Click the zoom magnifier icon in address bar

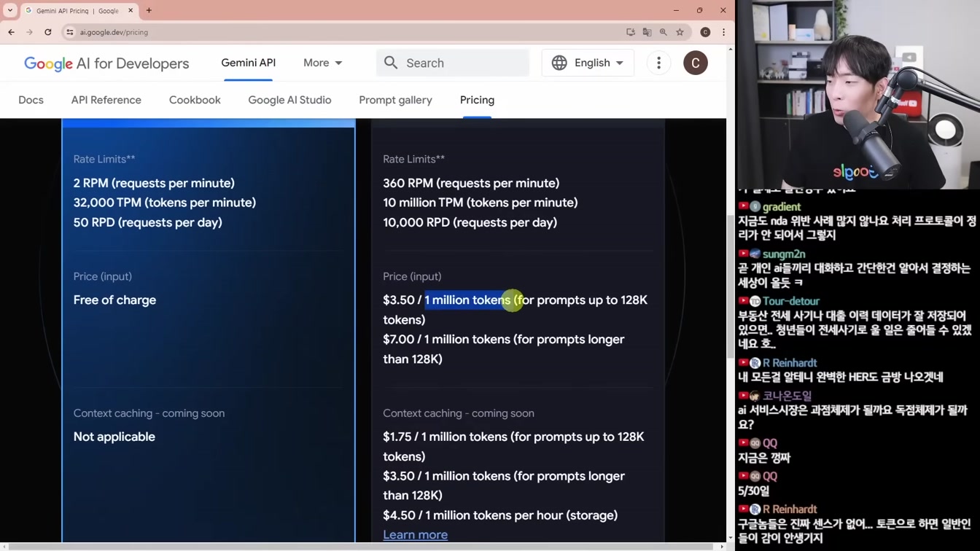coord(664,32)
